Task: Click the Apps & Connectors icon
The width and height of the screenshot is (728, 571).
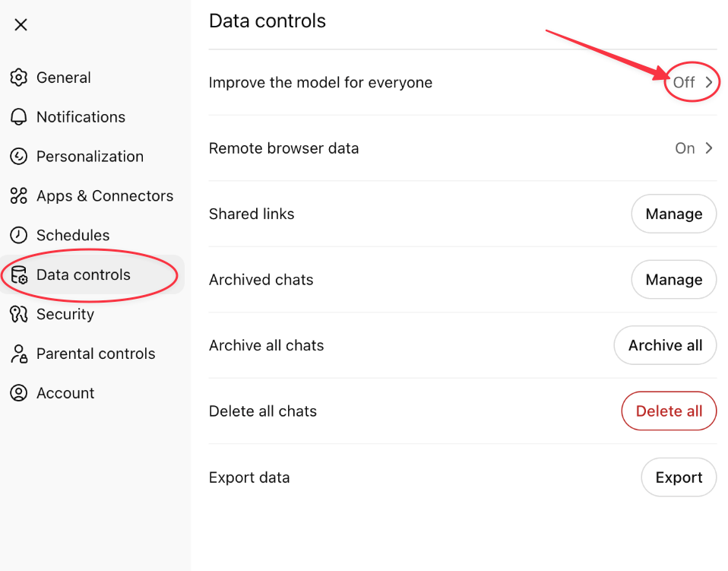Action: 18,196
